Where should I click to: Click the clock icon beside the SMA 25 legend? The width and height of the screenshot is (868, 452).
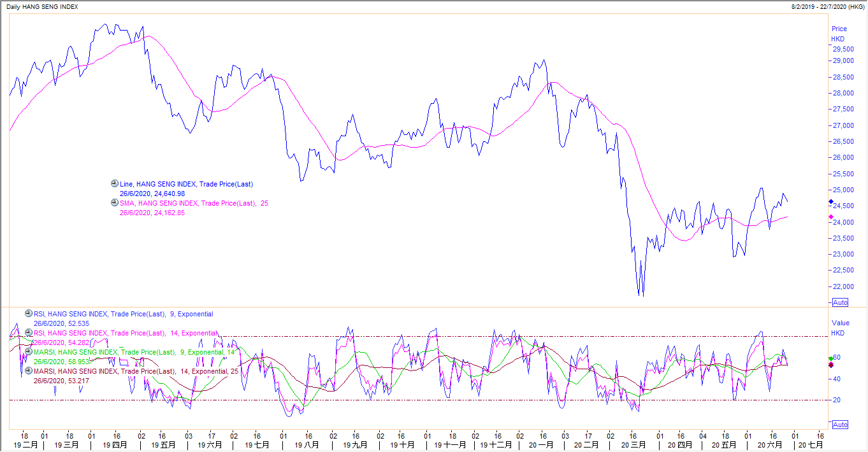click(x=115, y=203)
